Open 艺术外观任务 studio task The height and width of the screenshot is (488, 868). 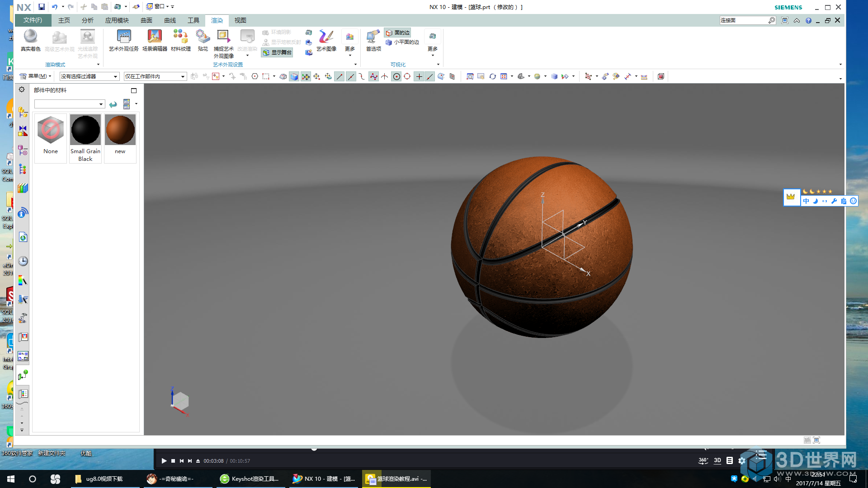(x=123, y=41)
